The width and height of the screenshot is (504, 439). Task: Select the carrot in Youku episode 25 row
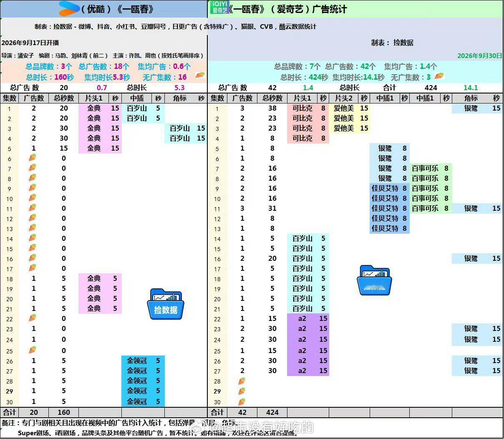(33, 350)
